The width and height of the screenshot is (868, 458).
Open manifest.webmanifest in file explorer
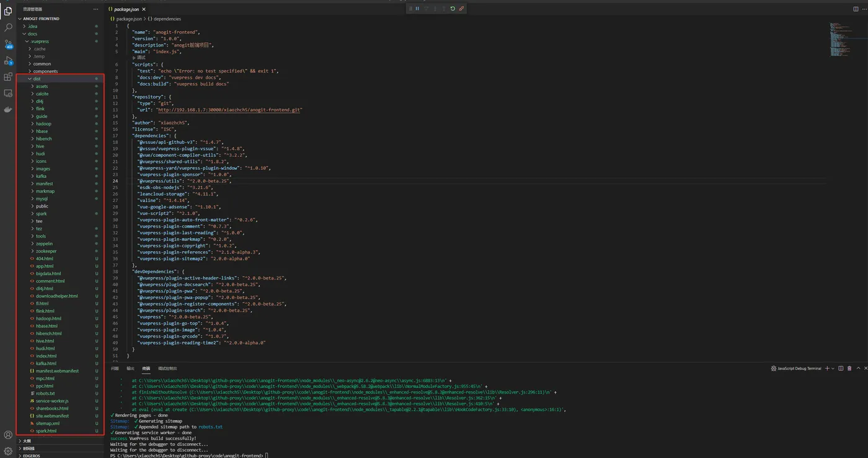57,371
